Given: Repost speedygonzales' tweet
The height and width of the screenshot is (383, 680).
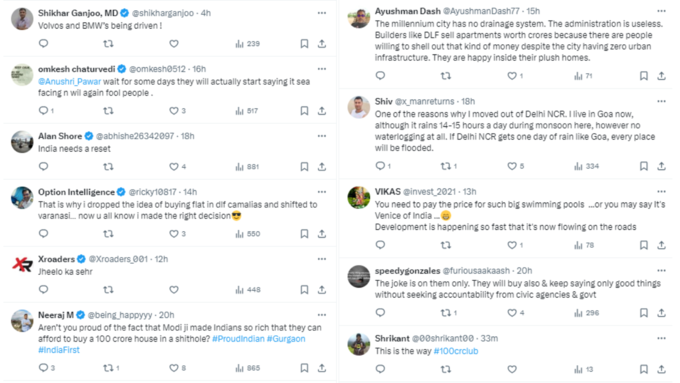Looking at the screenshot, I should (448, 313).
